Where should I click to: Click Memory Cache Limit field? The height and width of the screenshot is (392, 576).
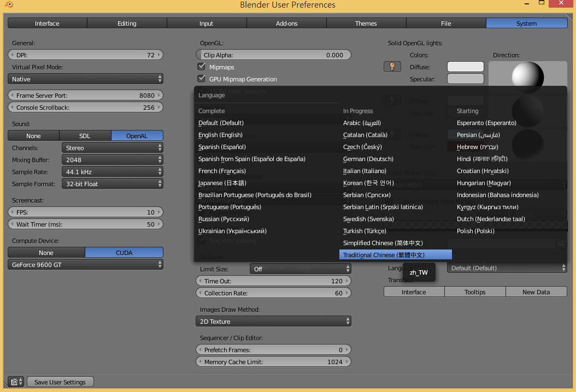pyautogui.click(x=273, y=362)
